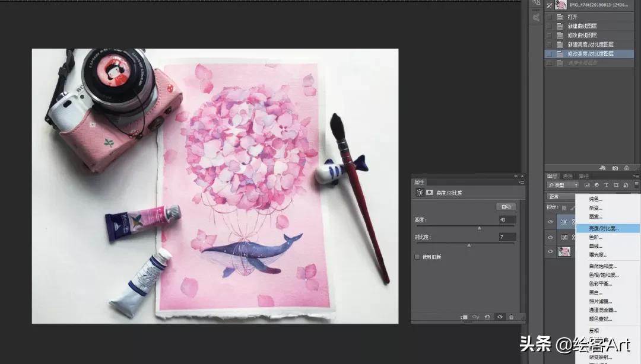The image size is (641, 364).
Task: Choose 色相/饱和度... from the adjustment menu
Action: 604,275
